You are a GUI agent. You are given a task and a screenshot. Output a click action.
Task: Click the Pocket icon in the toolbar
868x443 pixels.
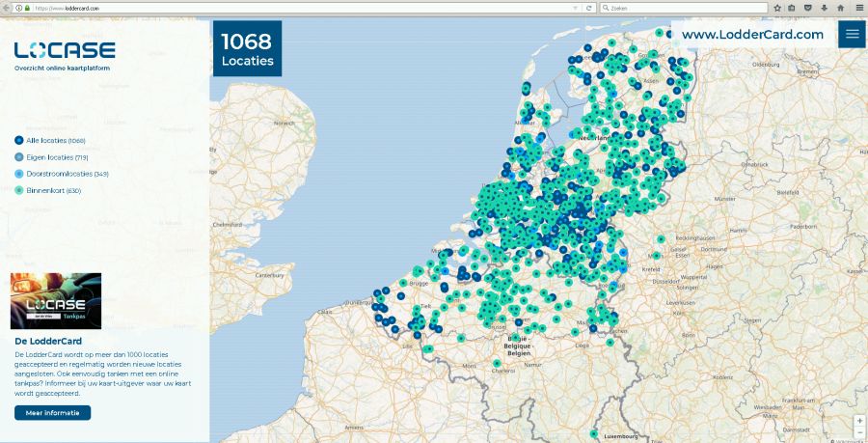pos(808,9)
